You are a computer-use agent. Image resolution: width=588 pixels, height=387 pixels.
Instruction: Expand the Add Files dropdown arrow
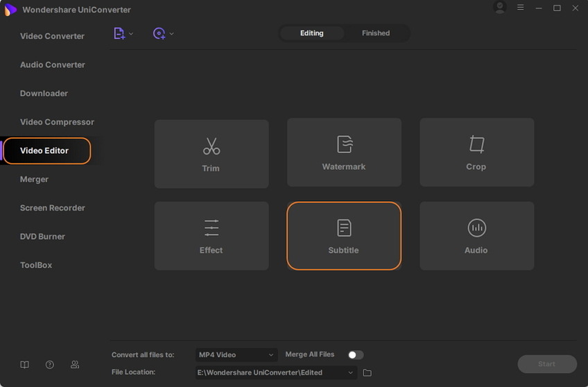tap(132, 33)
